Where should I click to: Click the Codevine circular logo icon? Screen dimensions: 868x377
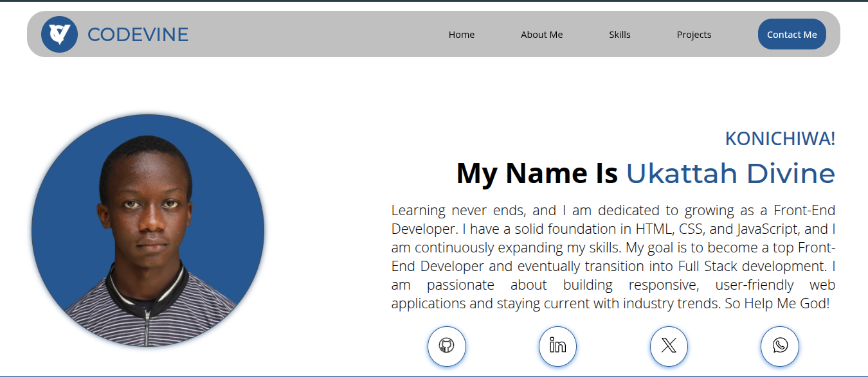click(59, 34)
